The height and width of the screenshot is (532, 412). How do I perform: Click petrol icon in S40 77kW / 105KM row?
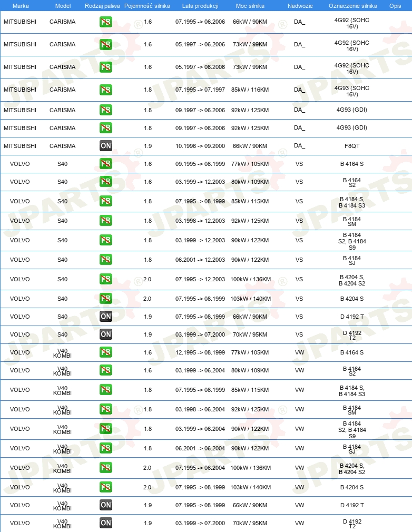coord(106,164)
